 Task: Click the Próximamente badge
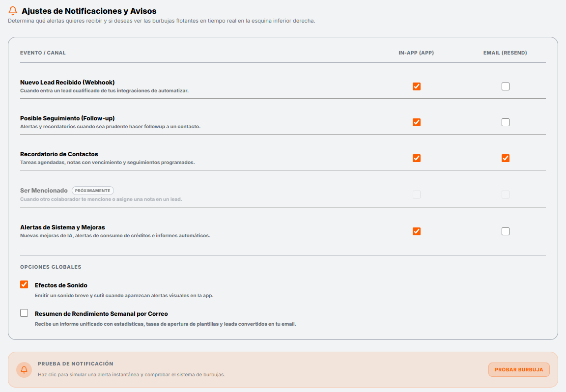[93, 191]
